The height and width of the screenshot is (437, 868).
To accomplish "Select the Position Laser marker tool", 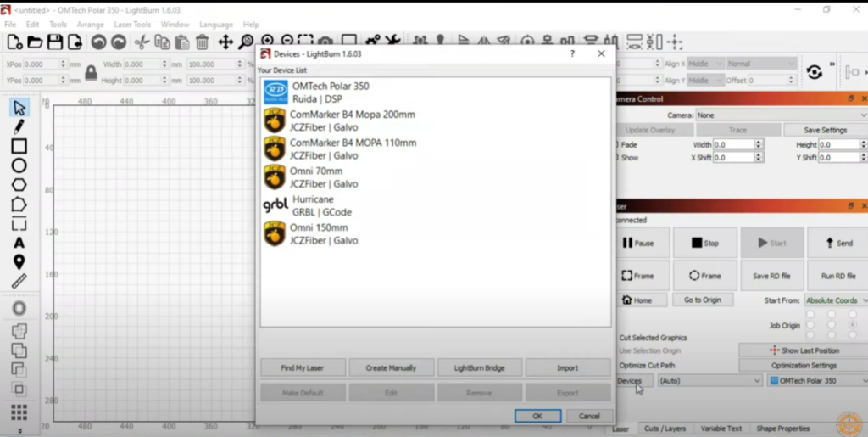I will 19,262.
